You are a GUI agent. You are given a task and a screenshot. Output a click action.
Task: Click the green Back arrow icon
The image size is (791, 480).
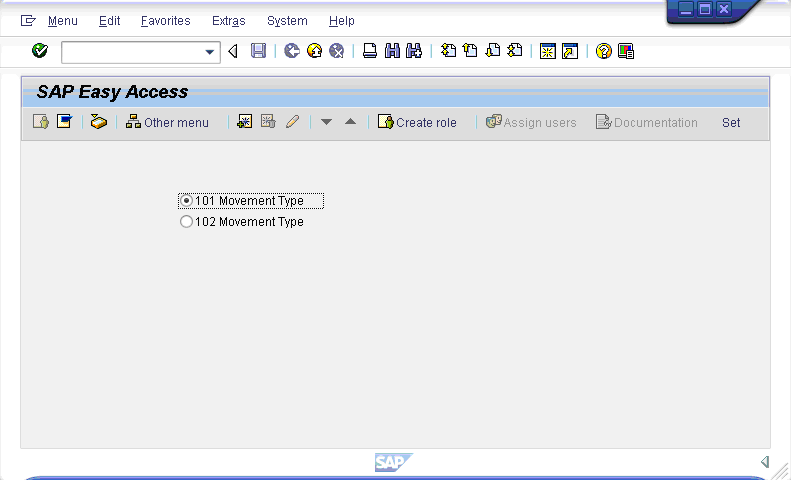tap(292, 51)
